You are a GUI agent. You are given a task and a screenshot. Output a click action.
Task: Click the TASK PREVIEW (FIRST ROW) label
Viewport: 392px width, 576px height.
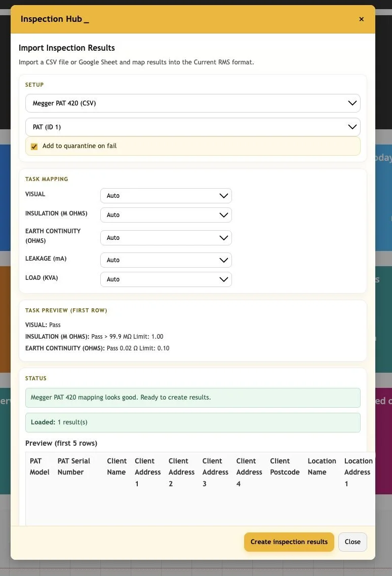[x=66, y=310]
